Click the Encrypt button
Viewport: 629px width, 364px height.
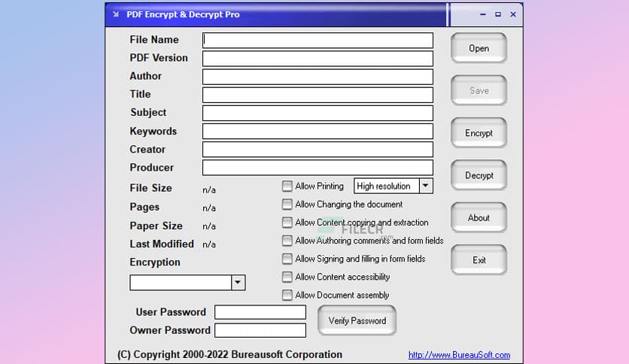[x=479, y=133]
